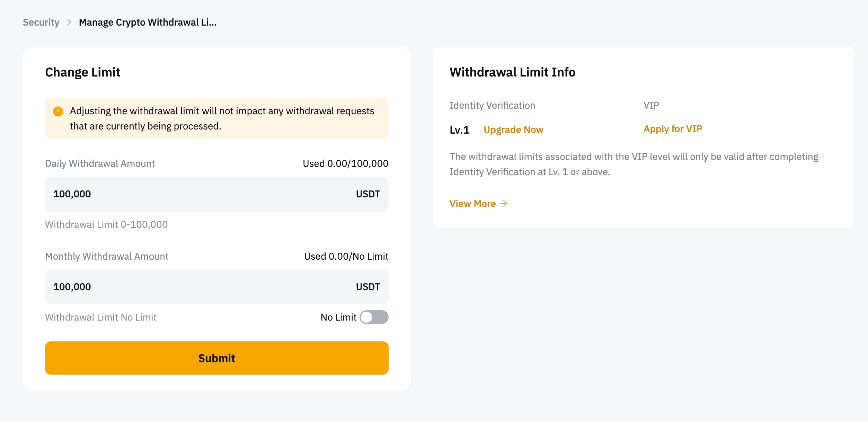
Task: Click the Lv.1 identity verification level
Action: coord(459,130)
